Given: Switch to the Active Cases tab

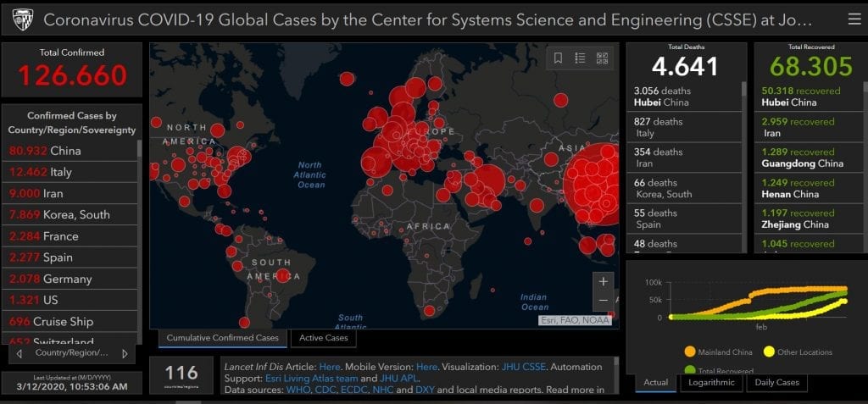Looking at the screenshot, I should pyautogui.click(x=324, y=338).
